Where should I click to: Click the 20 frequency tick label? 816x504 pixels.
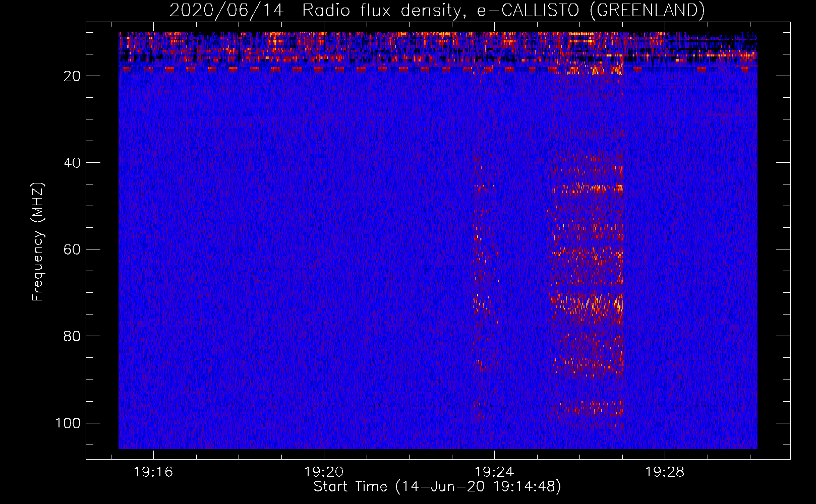point(72,76)
